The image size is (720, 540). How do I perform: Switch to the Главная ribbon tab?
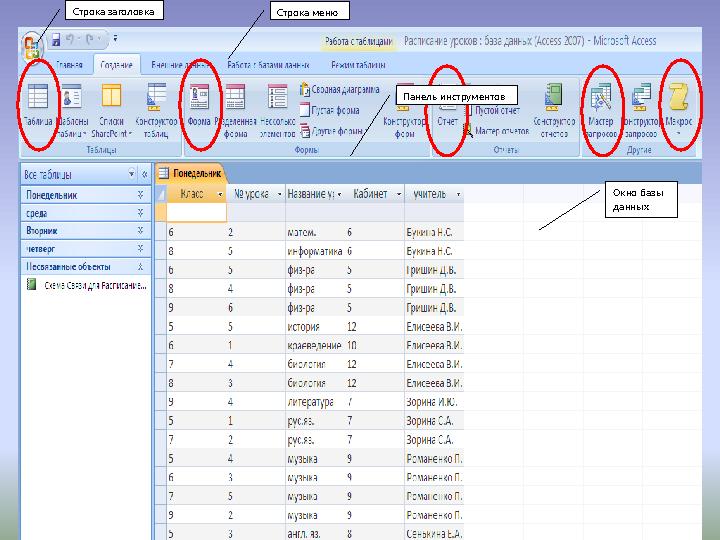70,65
